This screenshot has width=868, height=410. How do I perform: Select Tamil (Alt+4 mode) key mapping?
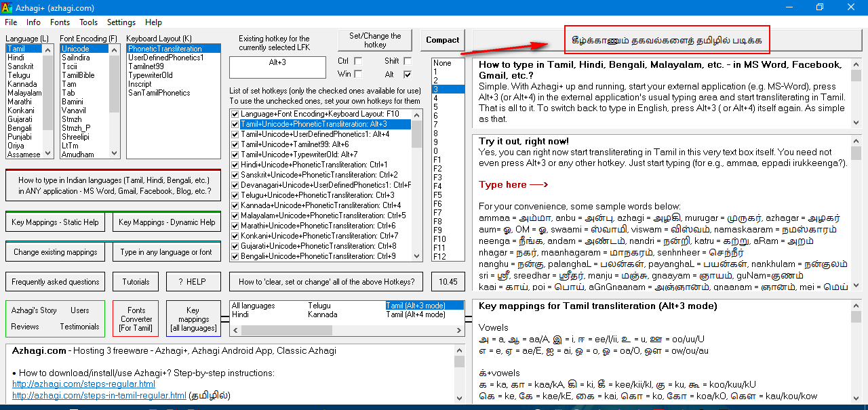pos(416,314)
